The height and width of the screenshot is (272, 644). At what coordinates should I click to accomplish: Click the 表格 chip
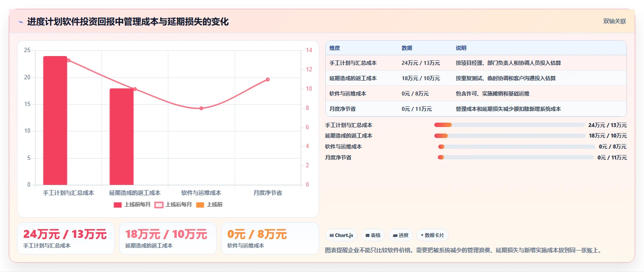click(373, 235)
